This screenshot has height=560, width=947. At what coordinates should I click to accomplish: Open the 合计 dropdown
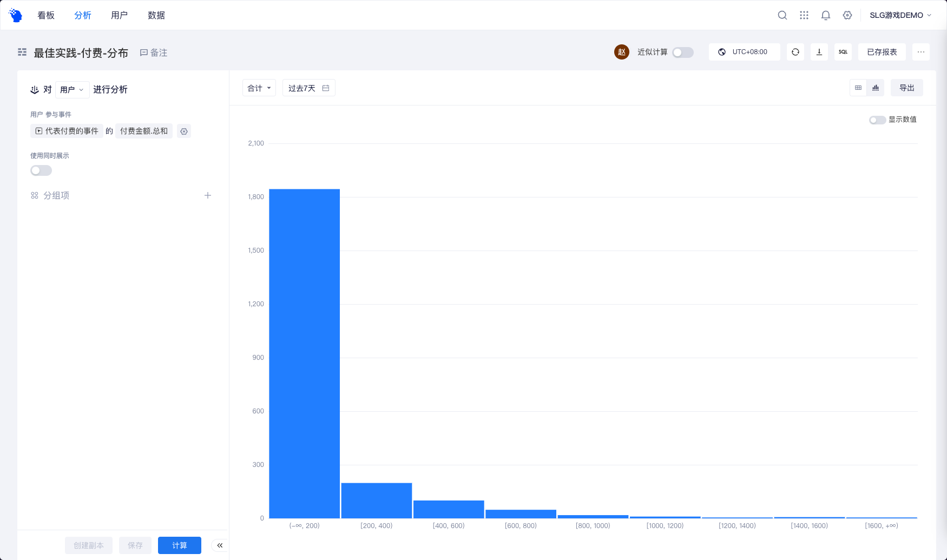tap(259, 88)
